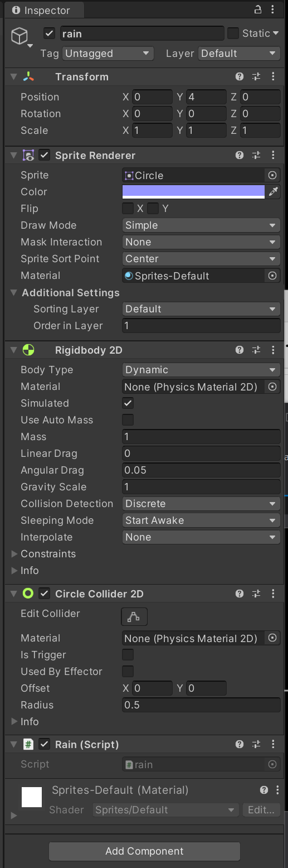This screenshot has height=868, width=288.
Task: Open the Sprite Renderer Color swatch
Action: click(193, 192)
